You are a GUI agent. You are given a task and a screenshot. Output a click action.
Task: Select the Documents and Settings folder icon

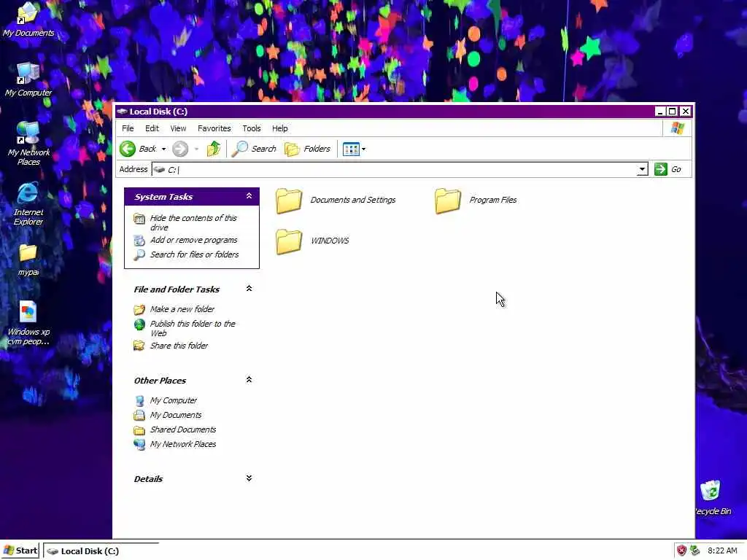pos(289,201)
